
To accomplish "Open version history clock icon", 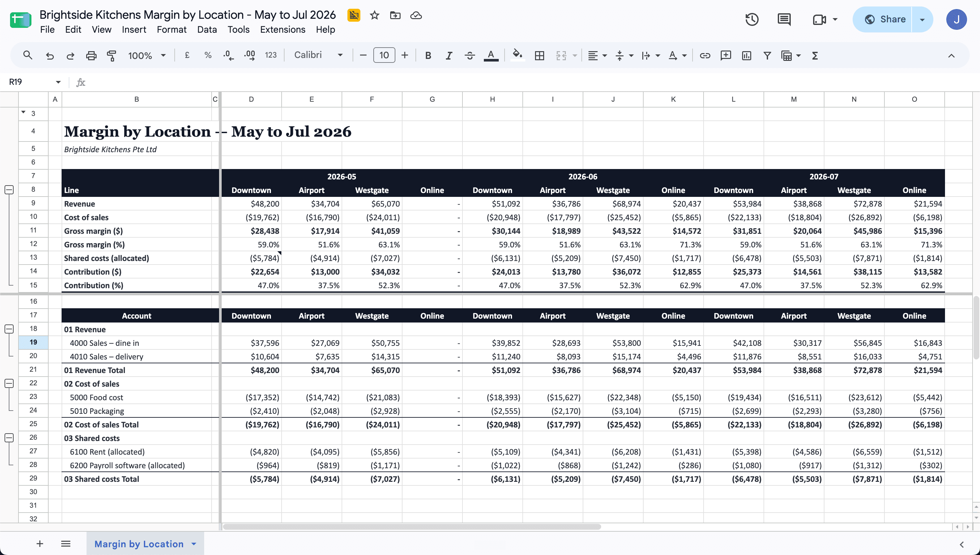I will coord(752,19).
